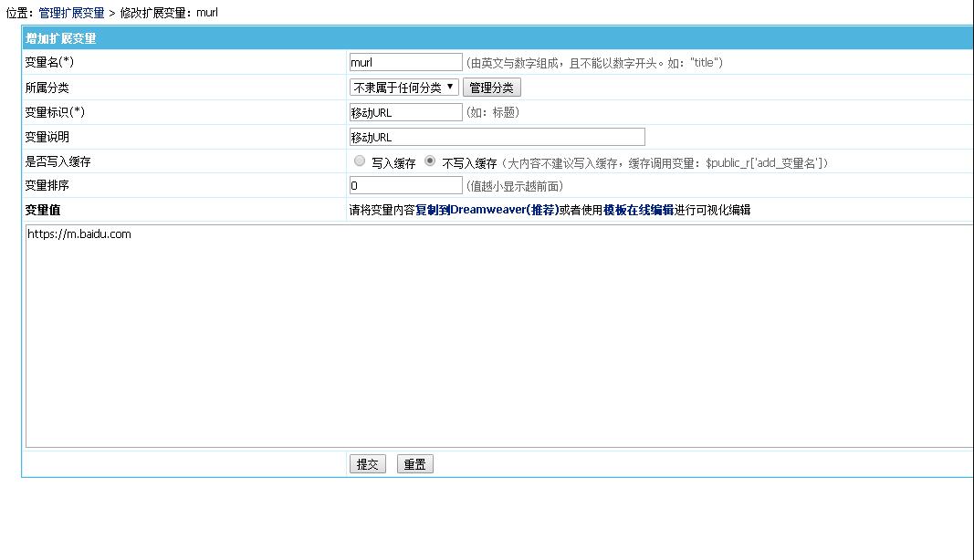Viewport: 974px width, 560px height.
Task: Click the 变量排序 field showing 0
Action: pos(404,186)
